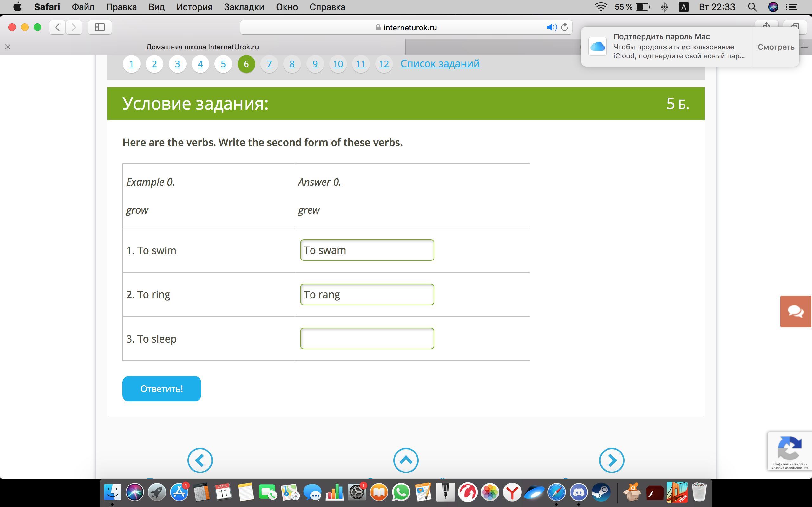Open the Список заданий link
812x507 pixels.
coord(440,63)
